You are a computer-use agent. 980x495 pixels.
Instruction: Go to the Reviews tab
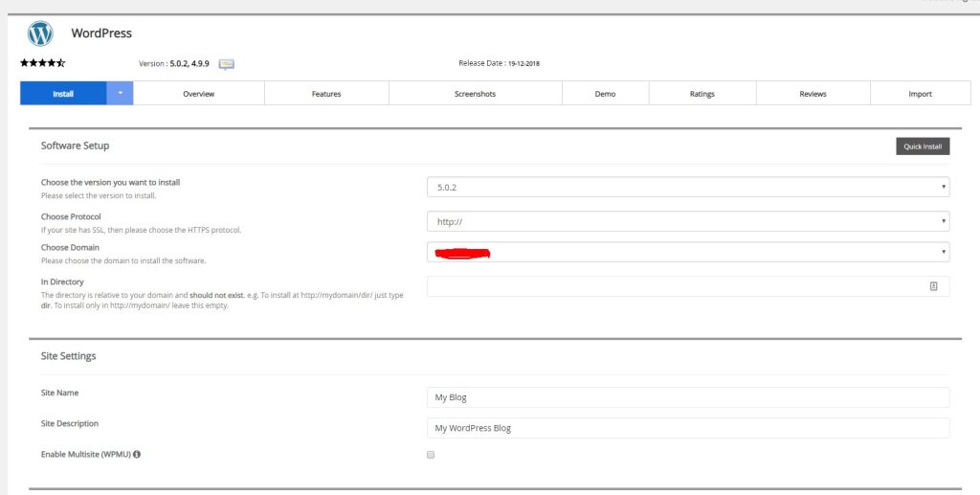coord(813,93)
